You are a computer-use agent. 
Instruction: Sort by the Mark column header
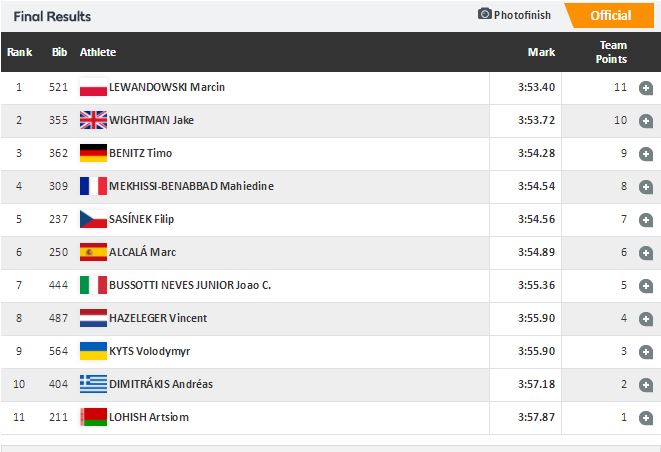pos(541,52)
